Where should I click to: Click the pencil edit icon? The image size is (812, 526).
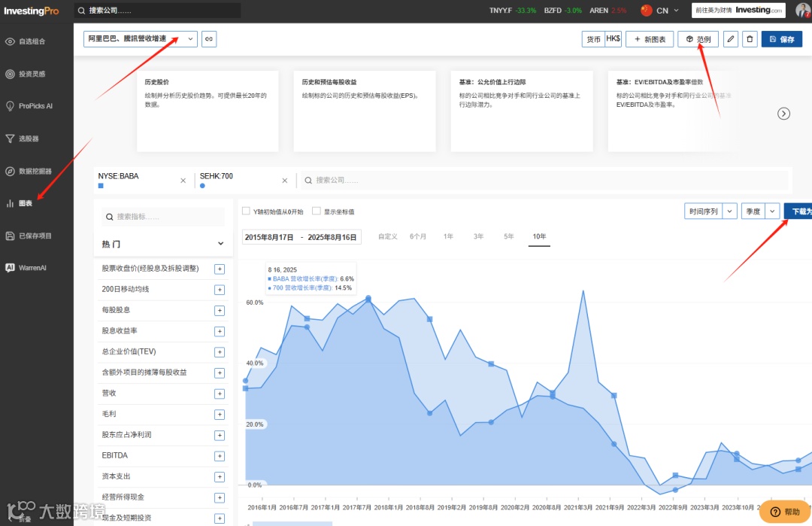731,39
